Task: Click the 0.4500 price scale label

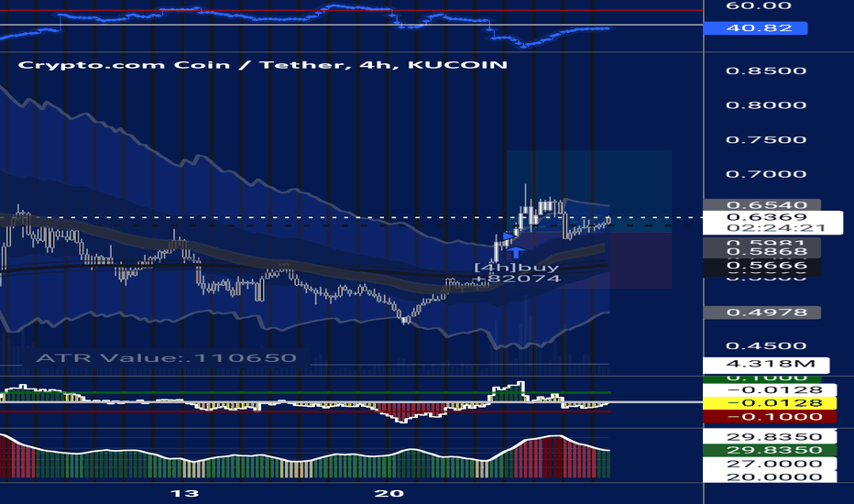Action: (x=766, y=346)
